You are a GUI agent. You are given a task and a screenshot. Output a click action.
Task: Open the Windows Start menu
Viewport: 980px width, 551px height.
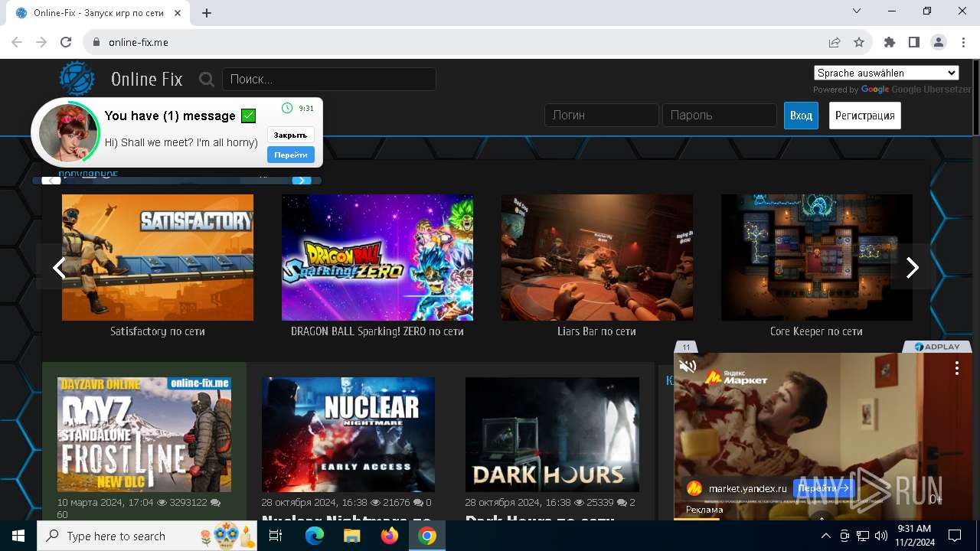point(18,536)
